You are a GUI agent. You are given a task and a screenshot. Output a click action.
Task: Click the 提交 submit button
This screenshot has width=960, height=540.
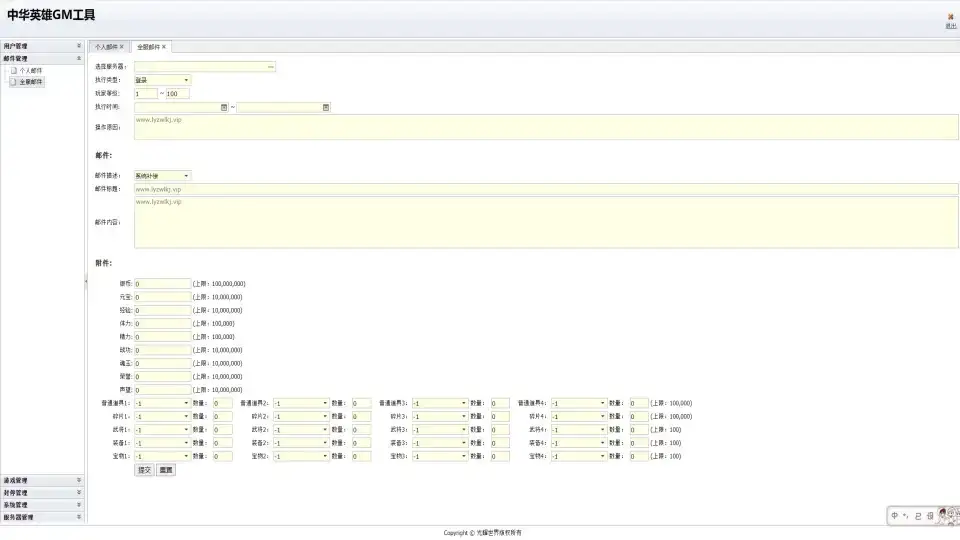coord(144,470)
